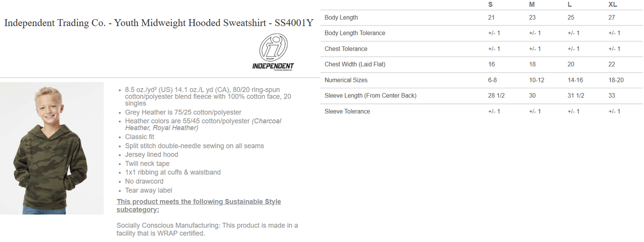
Task: Click the Sleeve Tolerance row label
Action: click(347, 111)
